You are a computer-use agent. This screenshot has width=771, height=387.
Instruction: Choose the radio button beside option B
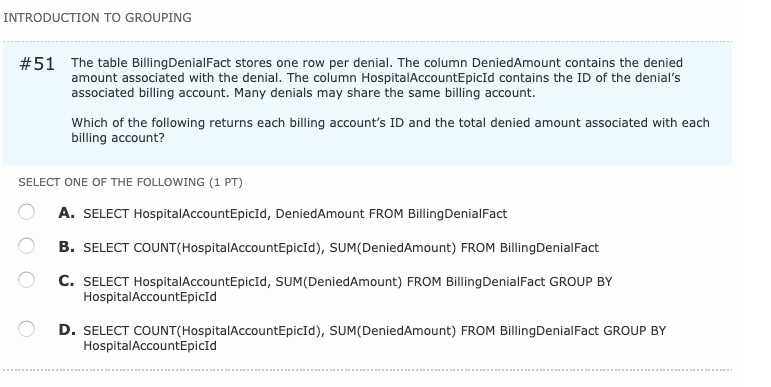click(27, 245)
